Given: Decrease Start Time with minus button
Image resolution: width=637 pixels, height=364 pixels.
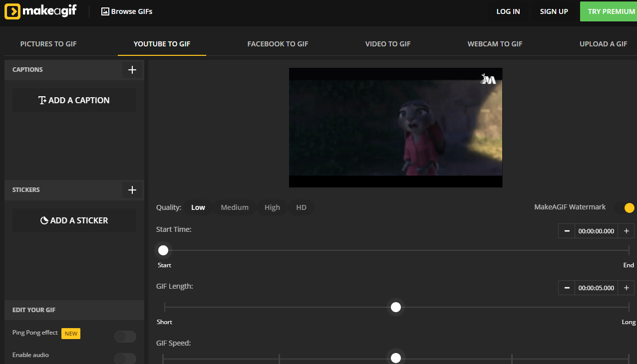Looking at the screenshot, I should coord(567,231).
